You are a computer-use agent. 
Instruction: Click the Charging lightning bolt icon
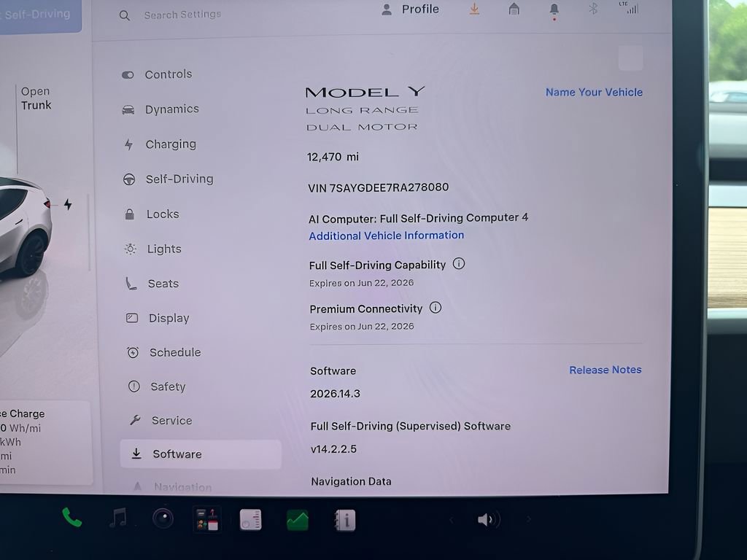(128, 144)
